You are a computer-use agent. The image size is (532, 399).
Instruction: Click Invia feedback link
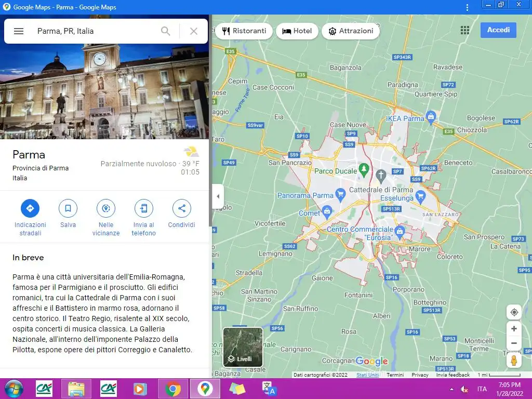tap(453, 375)
